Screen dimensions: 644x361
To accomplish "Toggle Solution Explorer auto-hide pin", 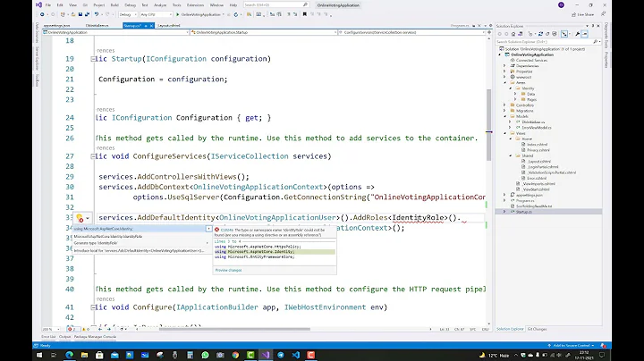I will [593, 26].
